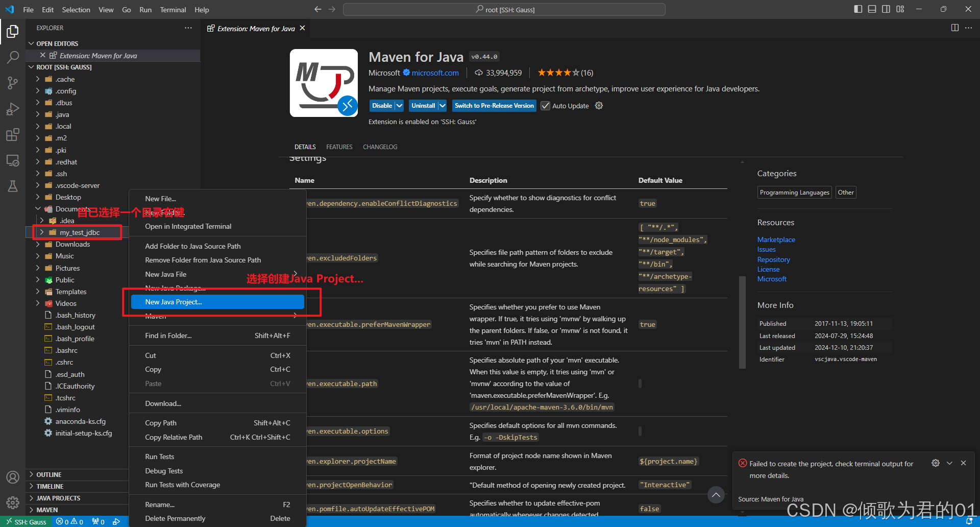This screenshot has width=980, height=527.
Task: Toggle primary side bar layout icon
Action: click(858, 9)
